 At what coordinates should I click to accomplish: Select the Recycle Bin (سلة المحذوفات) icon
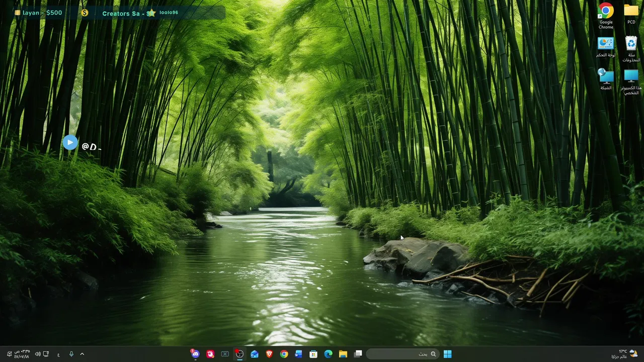[x=631, y=49]
